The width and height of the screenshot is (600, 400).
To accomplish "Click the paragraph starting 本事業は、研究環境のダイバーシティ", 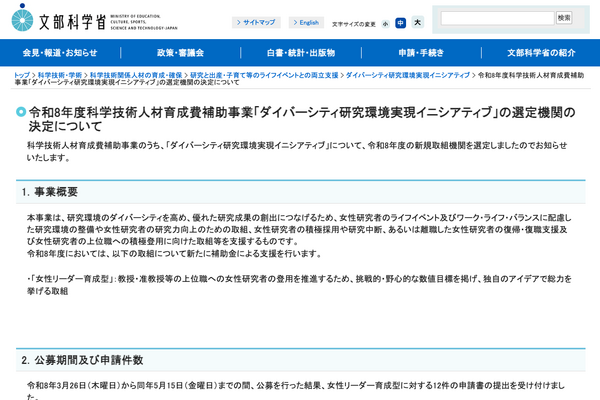I will (299, 229).
